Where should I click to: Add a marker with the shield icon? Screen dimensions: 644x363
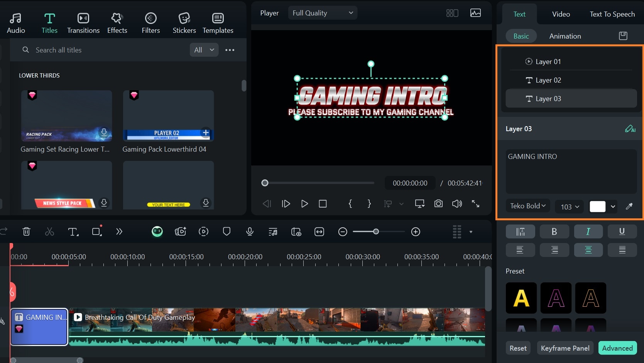226,231
